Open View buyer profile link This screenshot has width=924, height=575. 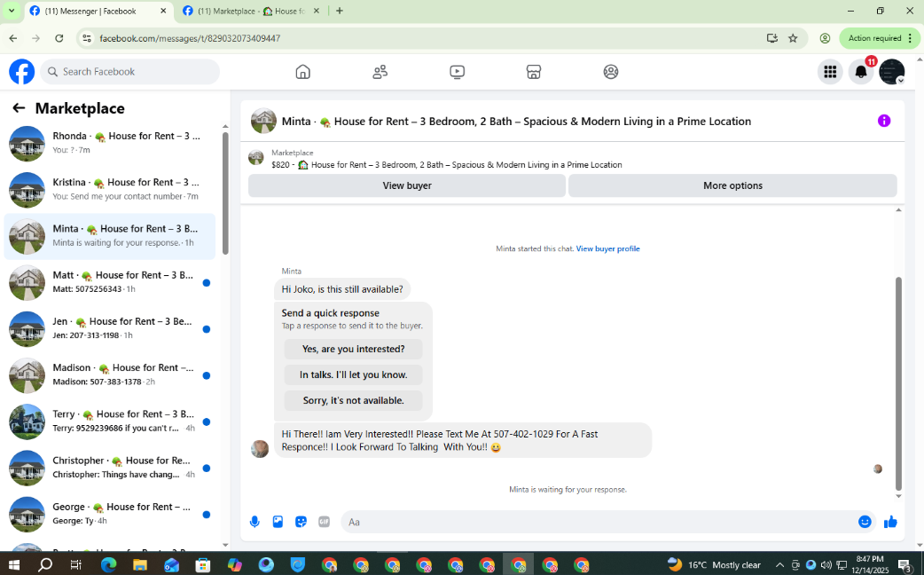(607, 248)
